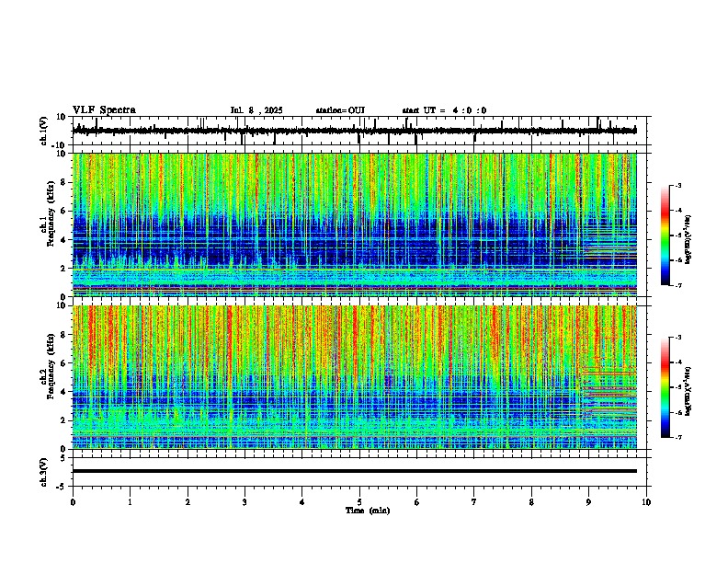Click the time axis tick label '3'

(245, 502)
